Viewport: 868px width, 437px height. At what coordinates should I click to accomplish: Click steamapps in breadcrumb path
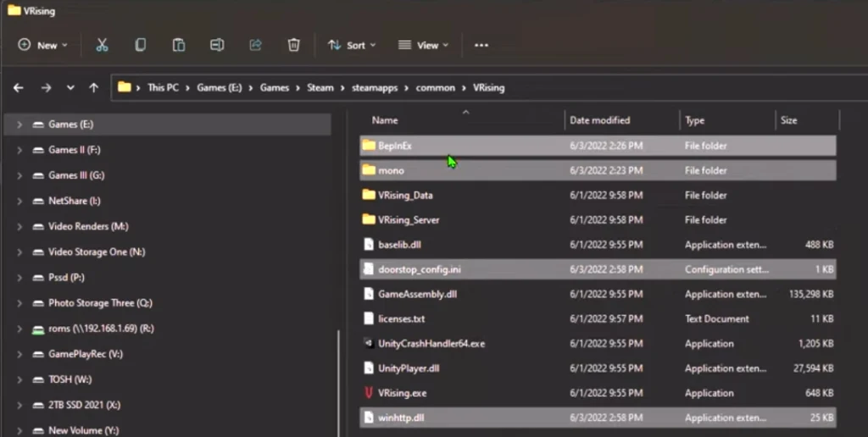click(x=375, y=88)
